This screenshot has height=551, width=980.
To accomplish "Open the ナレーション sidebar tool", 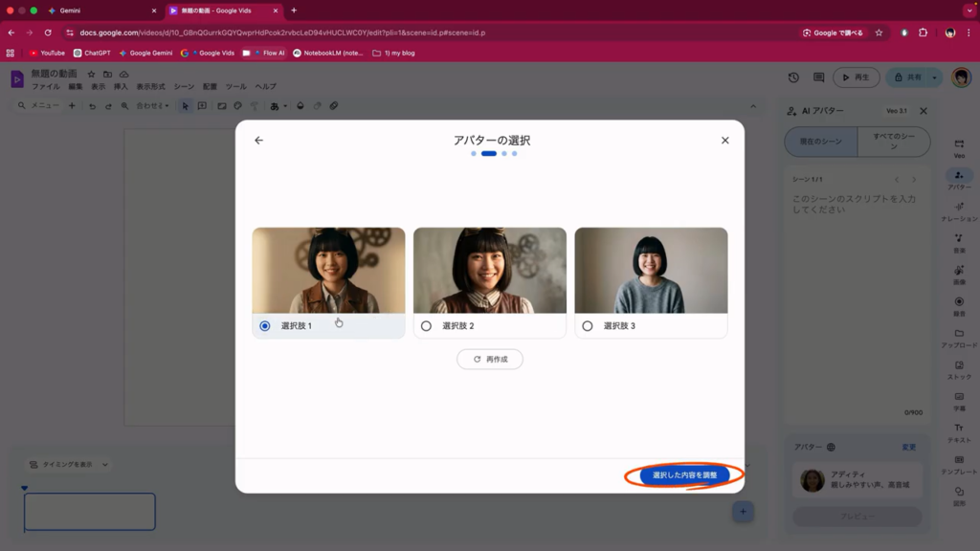I will [959, 209].
